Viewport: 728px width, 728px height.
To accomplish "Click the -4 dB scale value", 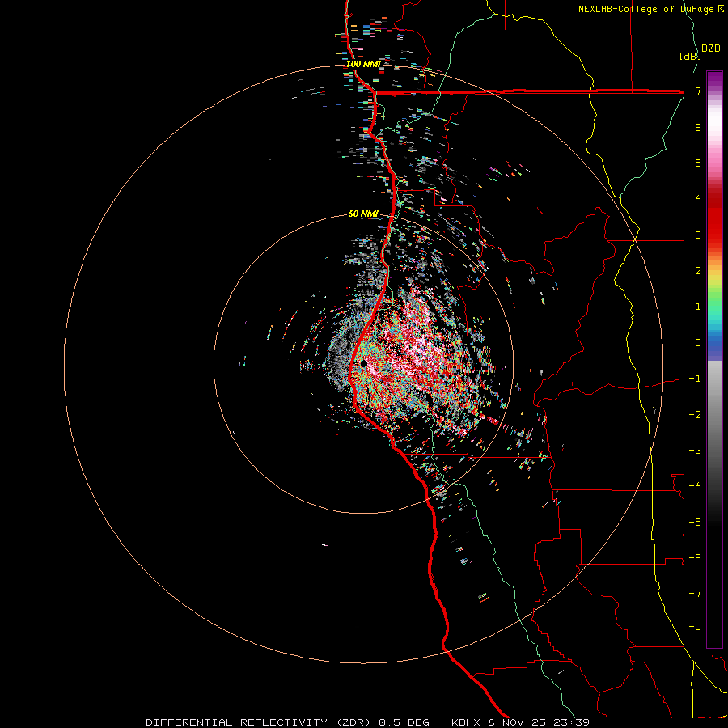I will pyautogui.click(x=695, y=486).
